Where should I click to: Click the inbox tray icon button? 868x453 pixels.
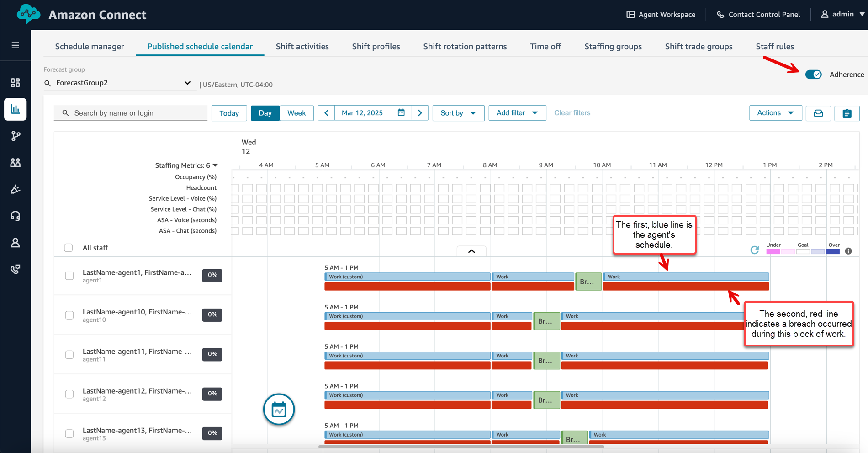pos(818,113)
